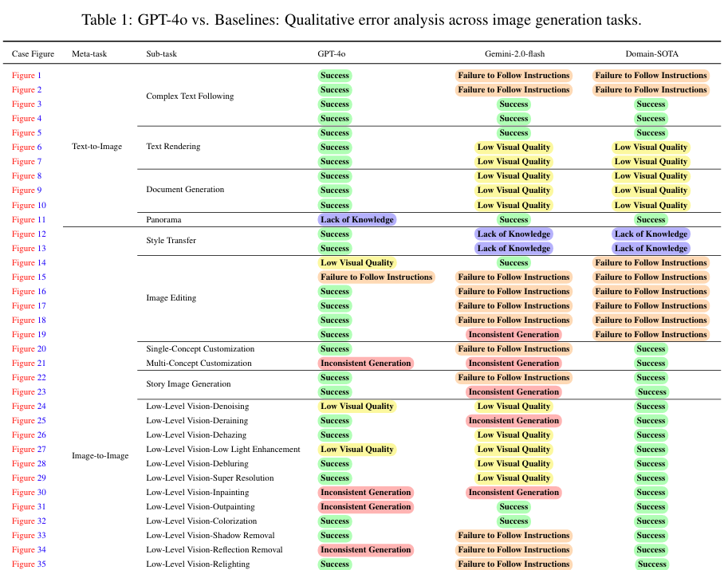Click Gemini Inconsistent Generation badge, Figure 25
This screenshot has height=570, width=728.
(x=514, y=421)
